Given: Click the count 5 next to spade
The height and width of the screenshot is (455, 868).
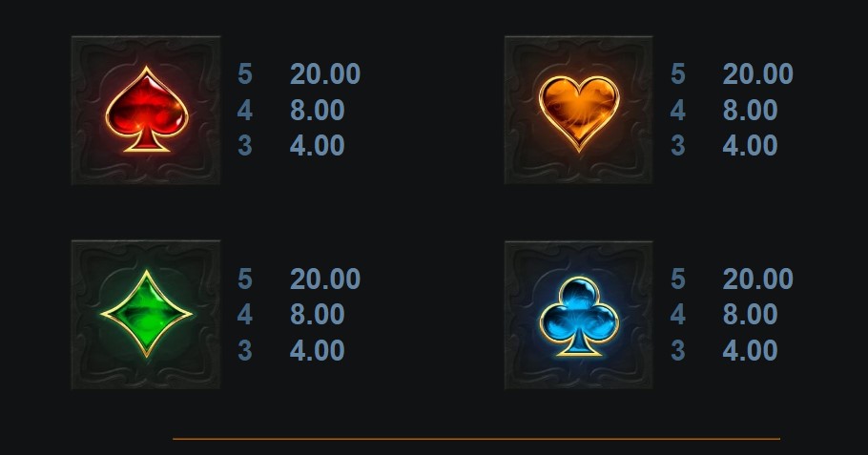Looking at the screenshot, I should [245, 73].
